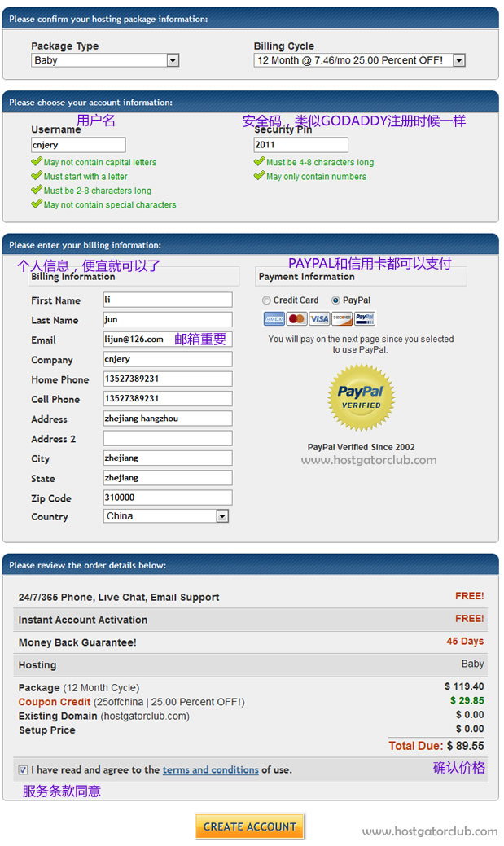Open the terms and conditions link

click(210, 770)
